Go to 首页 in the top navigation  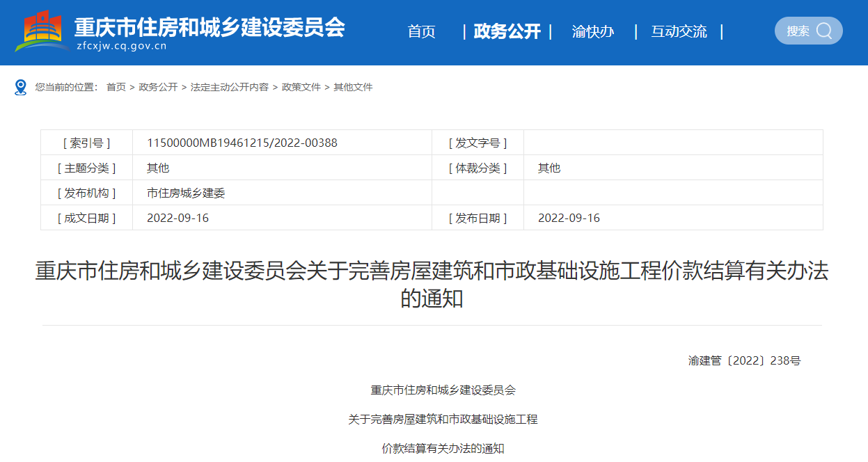[421, 31]
